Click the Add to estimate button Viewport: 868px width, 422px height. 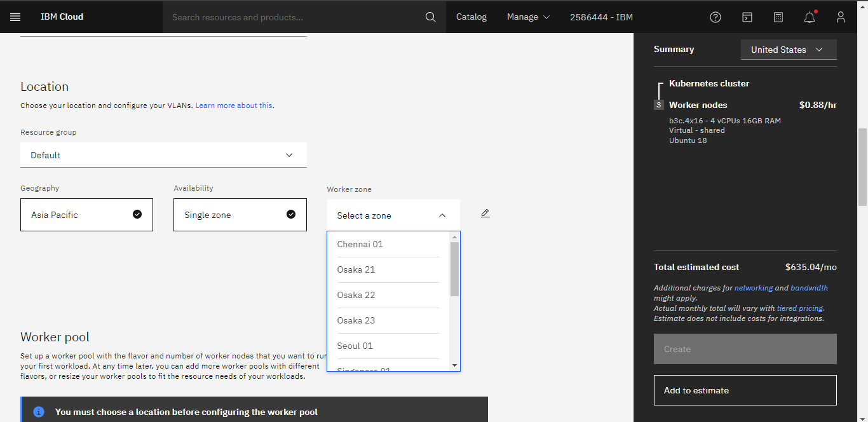pyautogui.click(x=745, y=390)
